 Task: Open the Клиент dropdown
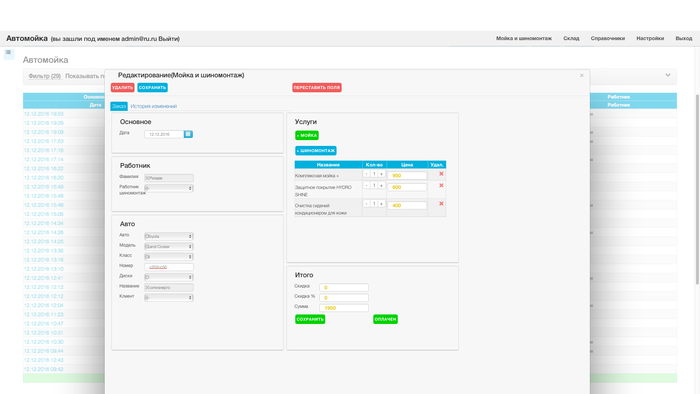click(x=169, y=298)
